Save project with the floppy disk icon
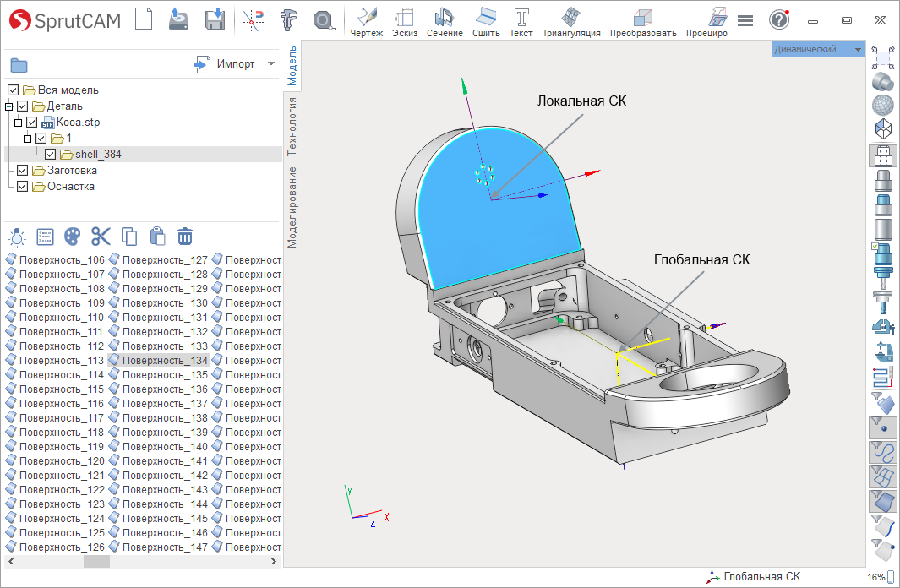This screenshot has height=588, width=900. (x=215, y=19)
